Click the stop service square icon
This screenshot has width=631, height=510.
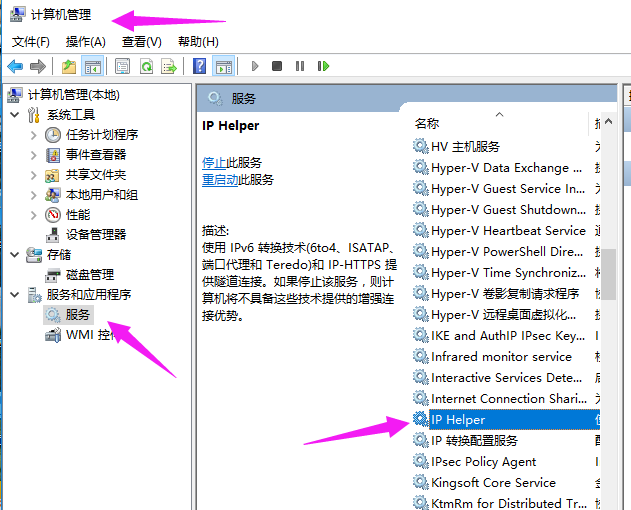coord(278,66)
